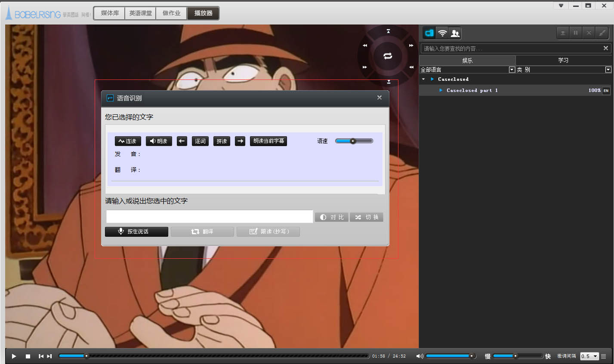
Task: Click the 朗读 read-aloud button
Action: [159, 141]
